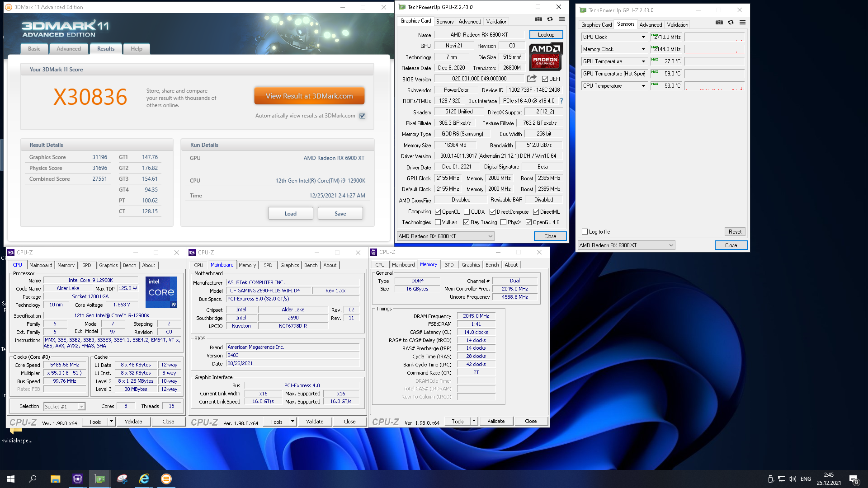The width and height of the screenshot is (868, 488).
Task: Open the Help tab in 3DMark 11
Action: click(137, 49)
